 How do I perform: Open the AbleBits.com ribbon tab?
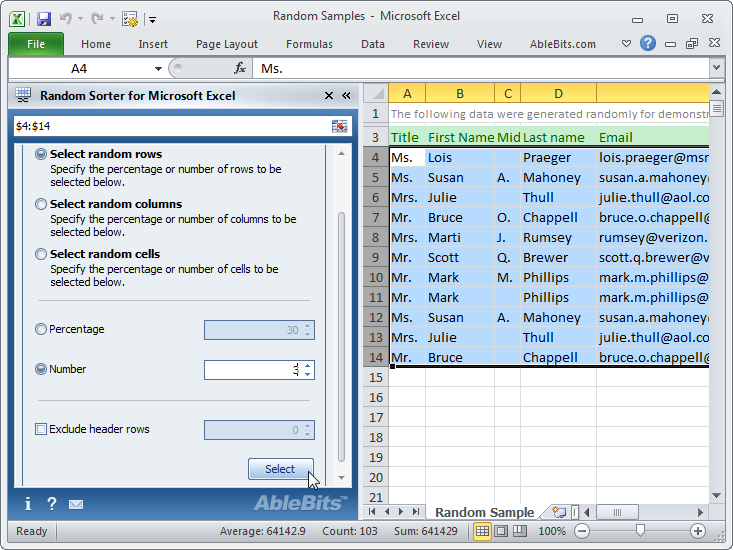562,44
